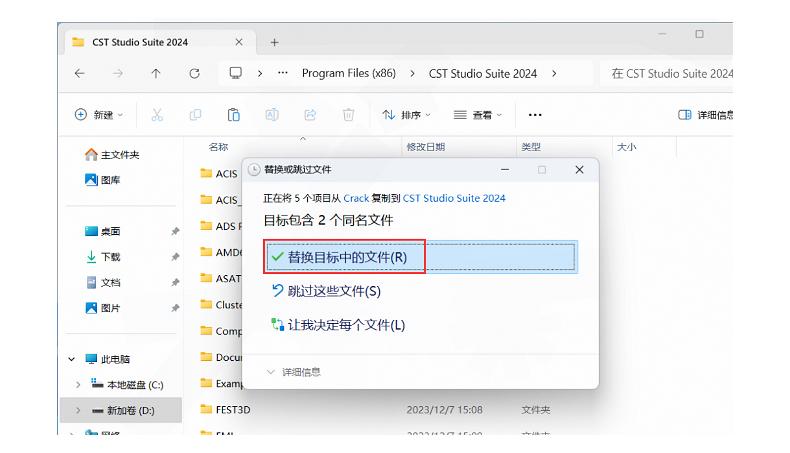Click the Back navigation arrow
The image size is (790, 453).
[80, 74]
